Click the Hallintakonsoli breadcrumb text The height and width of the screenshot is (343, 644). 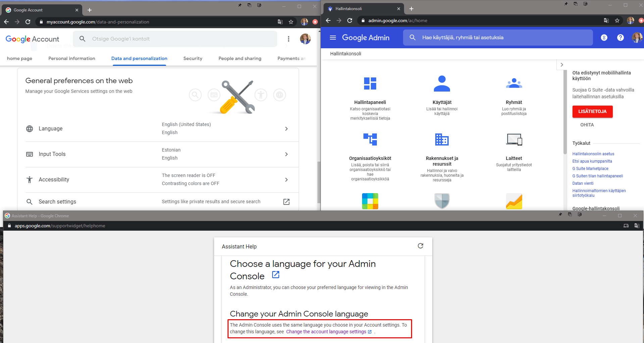click(x=345, y=54)
